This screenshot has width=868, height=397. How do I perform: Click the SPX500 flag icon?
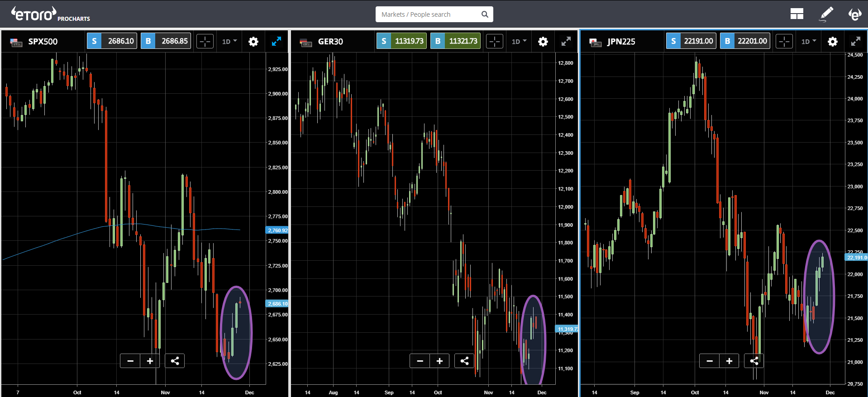coord(16,42)
